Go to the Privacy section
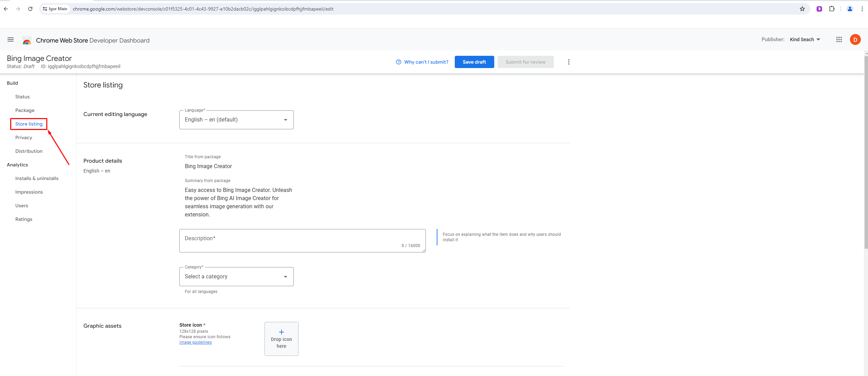 coord(23,137)
